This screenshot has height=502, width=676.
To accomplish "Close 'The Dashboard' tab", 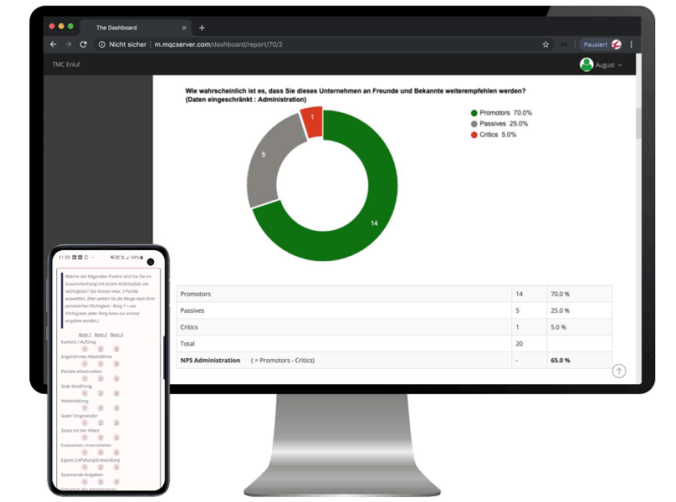I will pyautogui.click(x=184, y=28).
